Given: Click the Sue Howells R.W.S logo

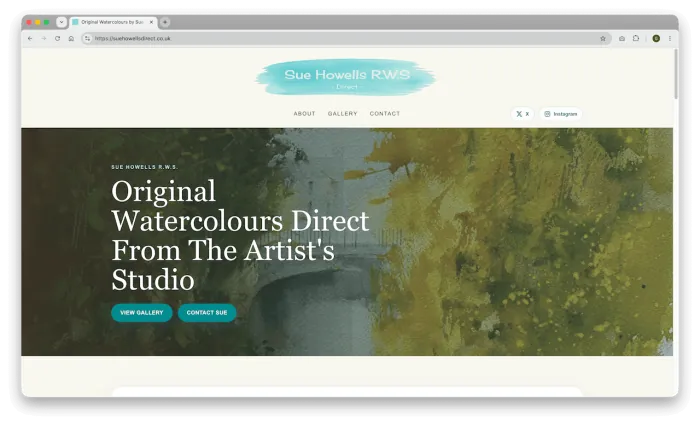Looking at the screenshot, I should click(346, 77).
